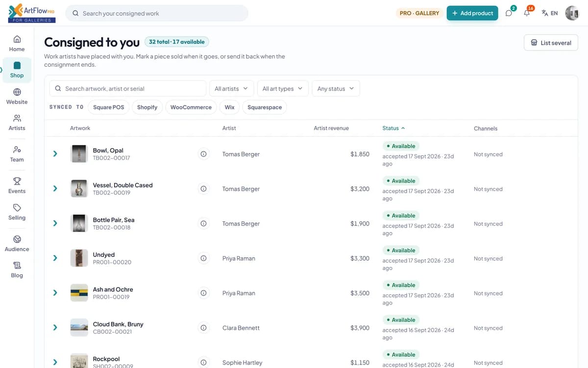Expand the Bottle Pair, Sea row

[55, 224]
